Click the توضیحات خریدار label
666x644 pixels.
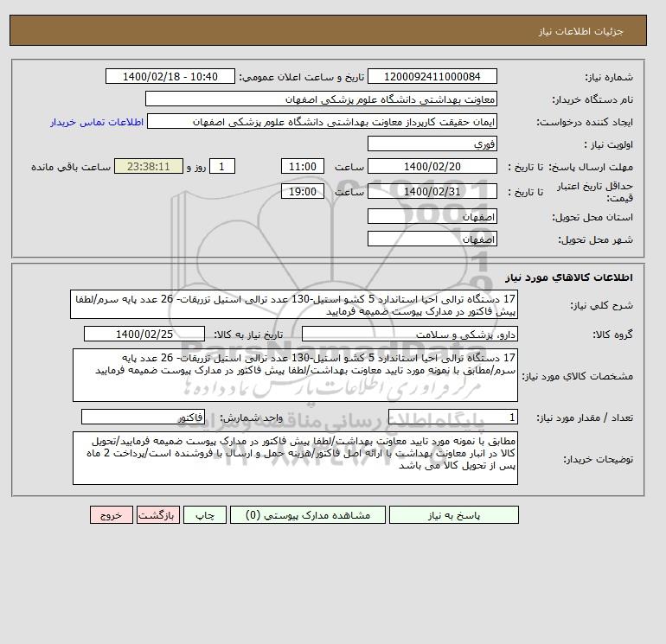click(598, 459)
